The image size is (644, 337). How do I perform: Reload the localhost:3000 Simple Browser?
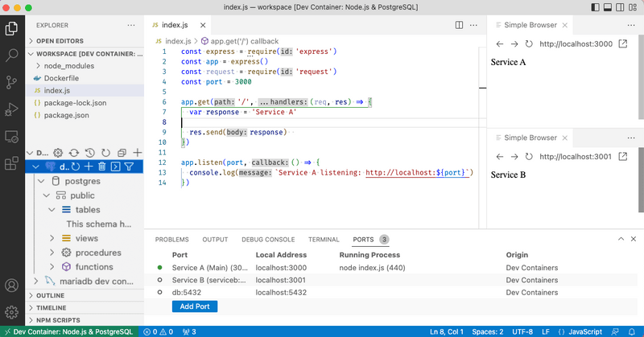click(529, 44)
